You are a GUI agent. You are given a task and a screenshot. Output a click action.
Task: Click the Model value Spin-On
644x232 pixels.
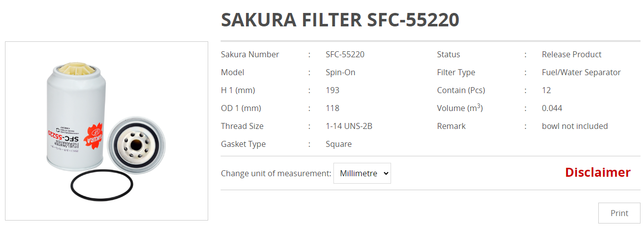340,72
